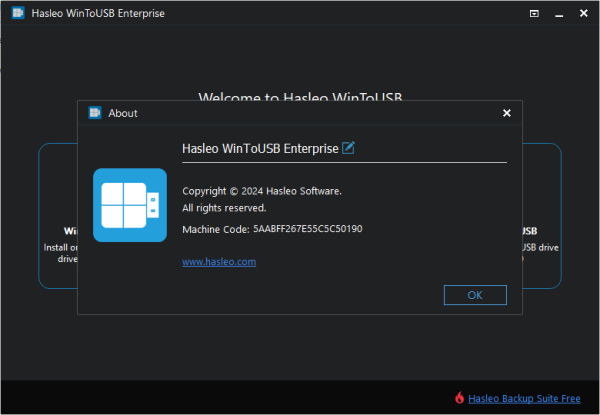Close the main Hasleo WinToUSB window

583,14
